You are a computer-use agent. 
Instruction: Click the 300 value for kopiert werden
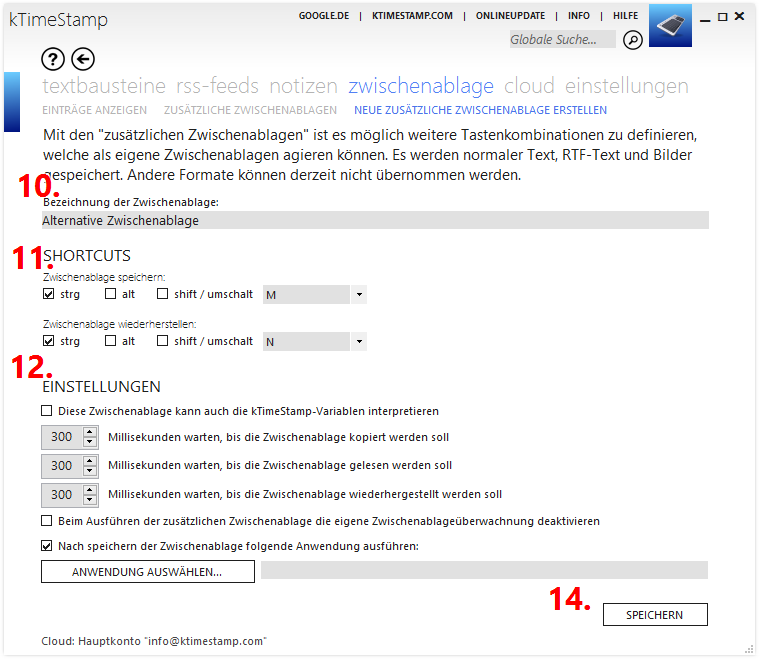[62, 437]
